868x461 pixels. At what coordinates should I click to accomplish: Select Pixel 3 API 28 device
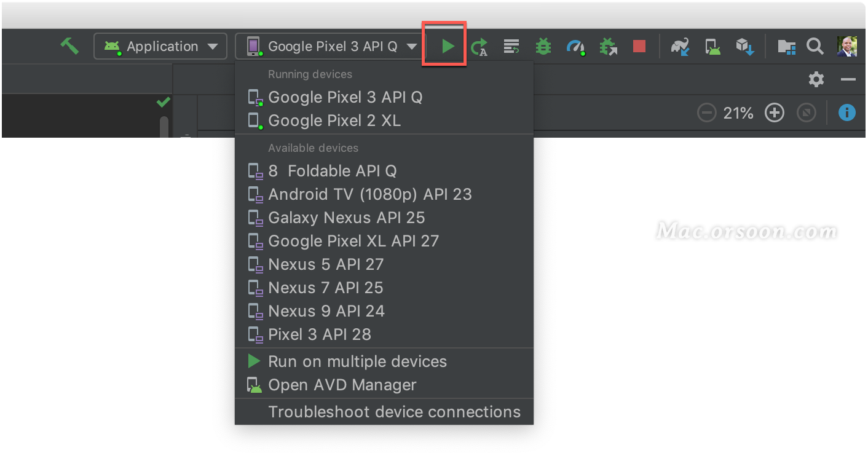(384, 334)
